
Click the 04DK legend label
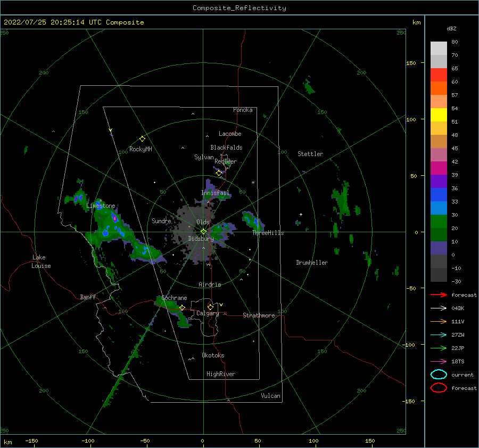458,308
